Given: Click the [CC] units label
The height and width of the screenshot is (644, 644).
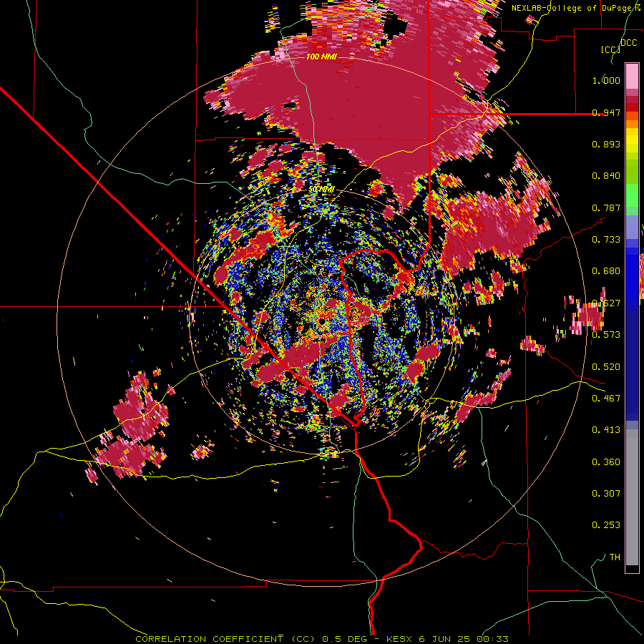Looking at the screenshot, I should [610, 49].
